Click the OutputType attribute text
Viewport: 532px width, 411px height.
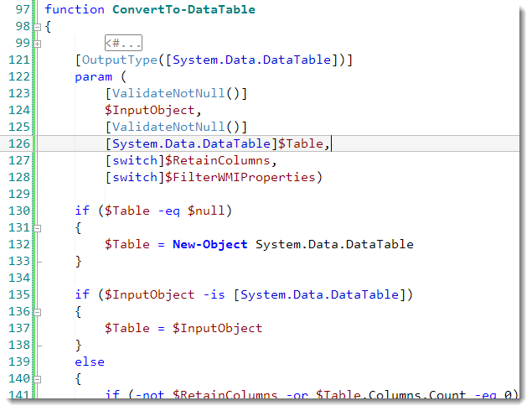[x=120, y=60]
